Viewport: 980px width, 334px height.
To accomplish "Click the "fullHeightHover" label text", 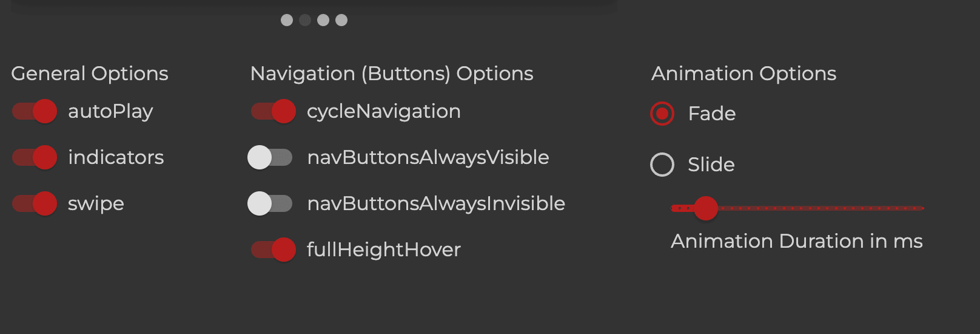I will coord(384,250).
